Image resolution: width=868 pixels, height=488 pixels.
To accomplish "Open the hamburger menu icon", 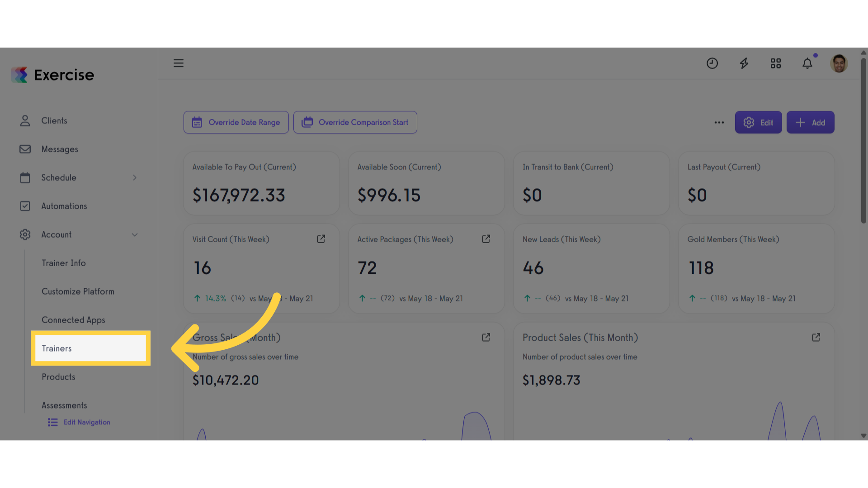I will coord(179,63).
